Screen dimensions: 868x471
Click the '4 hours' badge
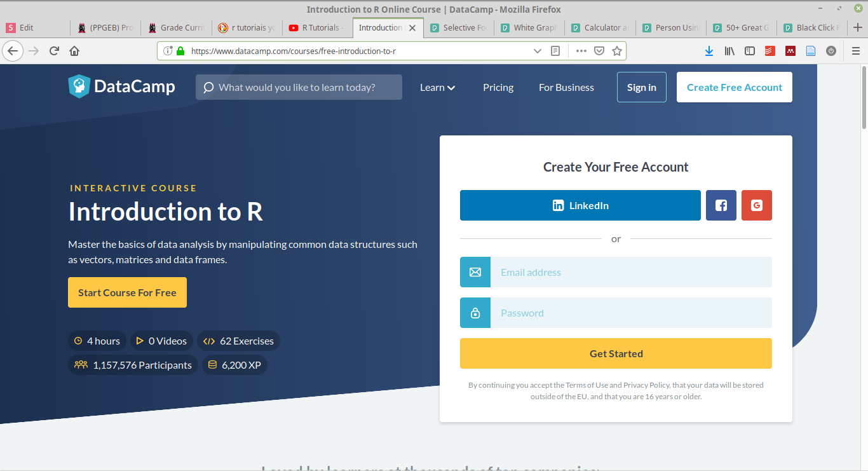pos(97,341)
